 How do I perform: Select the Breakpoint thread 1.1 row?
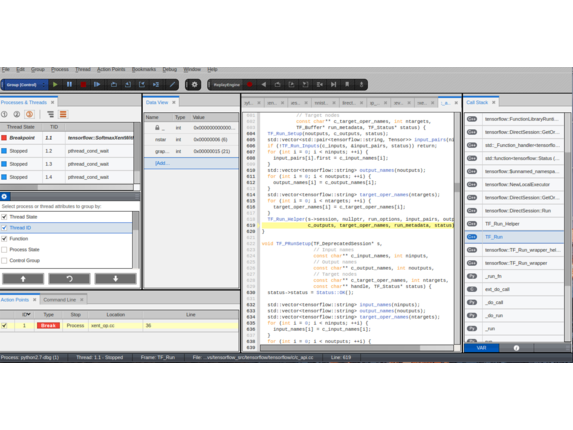tap(67, 138)
